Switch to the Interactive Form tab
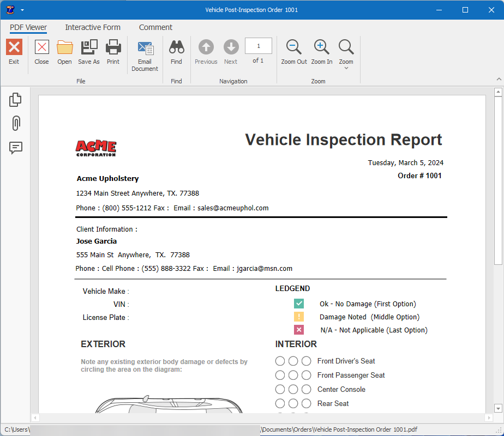 [93, 27]
